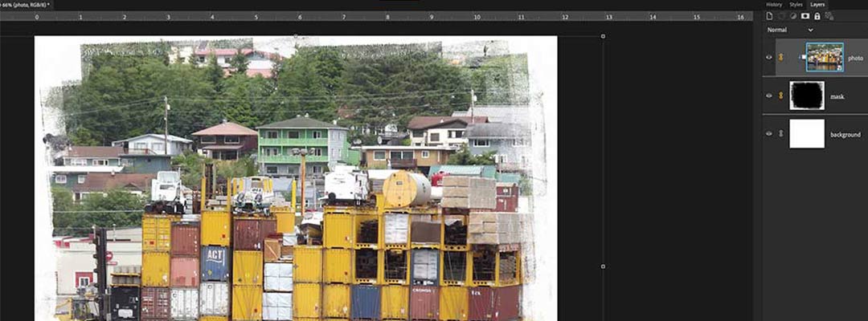Viewport: 868px width, 321px height.
Task: Click the add layer mask icon
Action: (x=805, y=16)
